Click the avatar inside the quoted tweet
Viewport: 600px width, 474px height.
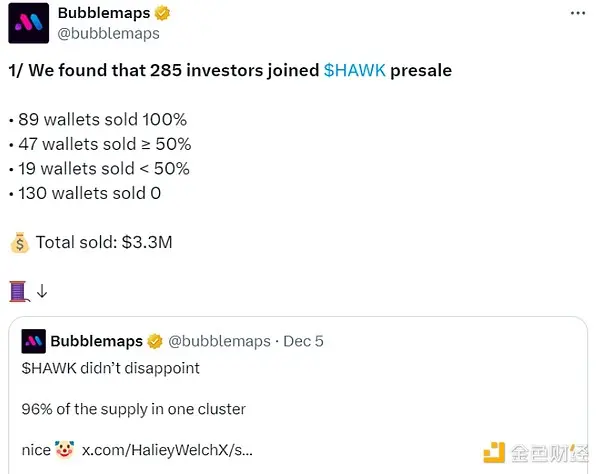(33, 341)
